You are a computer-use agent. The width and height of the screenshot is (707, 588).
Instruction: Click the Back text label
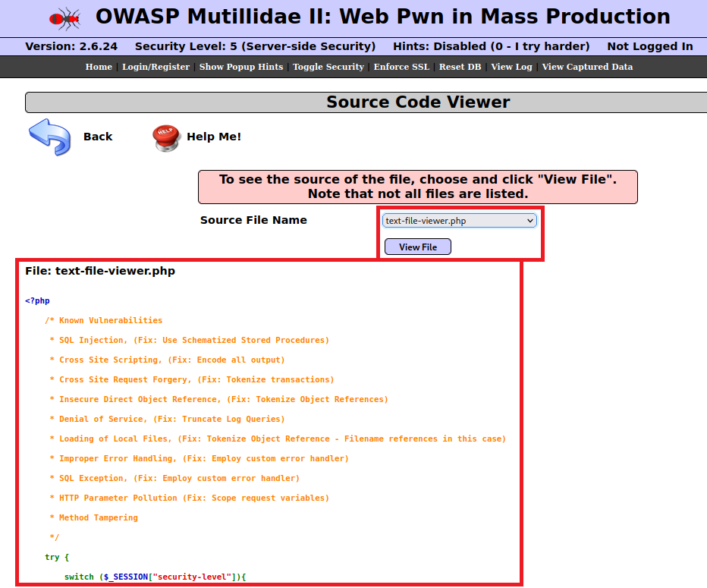tap(98, 137)
